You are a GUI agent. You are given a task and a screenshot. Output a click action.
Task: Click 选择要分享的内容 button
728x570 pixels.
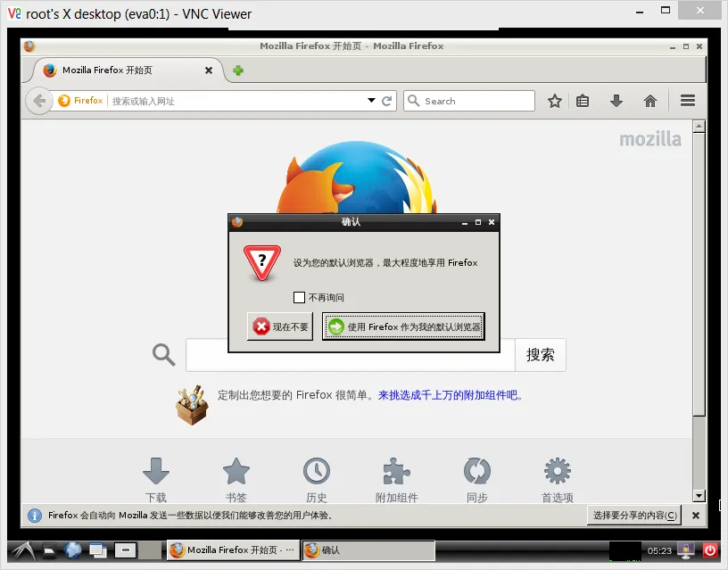634,516
